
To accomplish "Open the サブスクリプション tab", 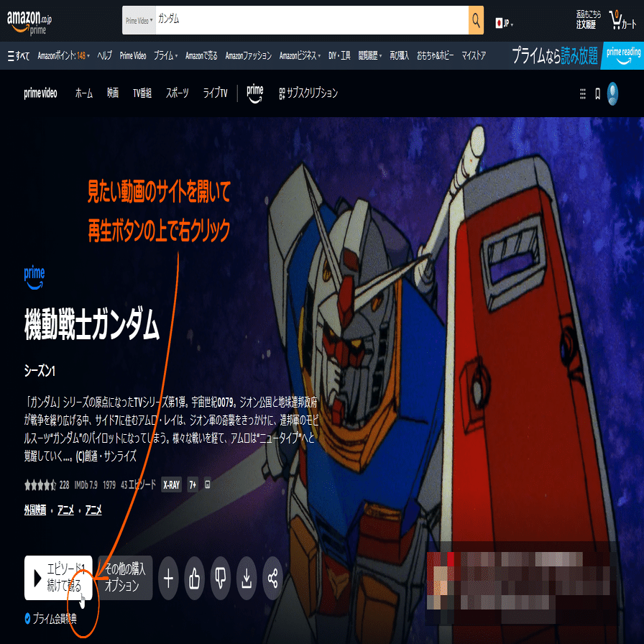I will [x=308, y=93].
